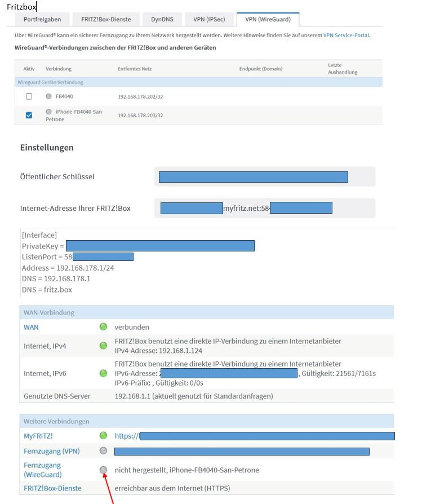This screenshot has width=422, height=504.
Task: Click the green WAN status indicator
Action: tap(103, 326)
